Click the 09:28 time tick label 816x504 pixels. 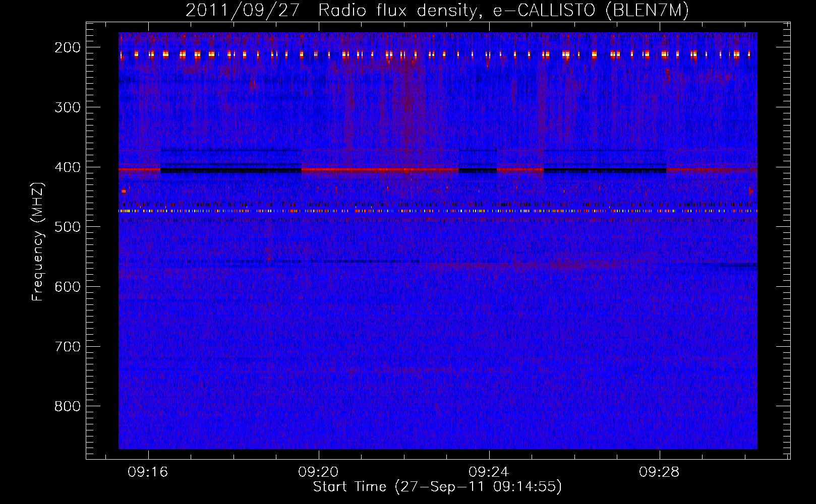coord(659,472)
